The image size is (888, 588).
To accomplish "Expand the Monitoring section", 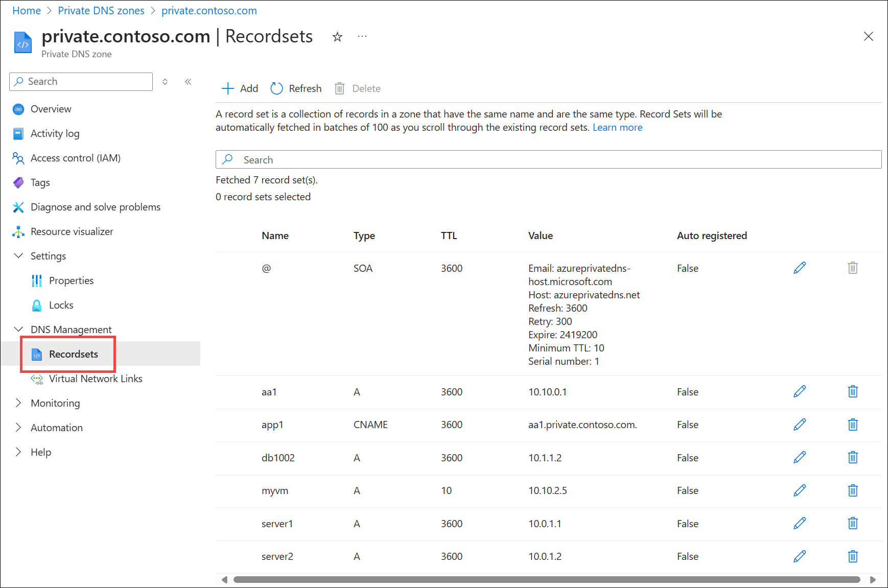I will pos(18,403).
